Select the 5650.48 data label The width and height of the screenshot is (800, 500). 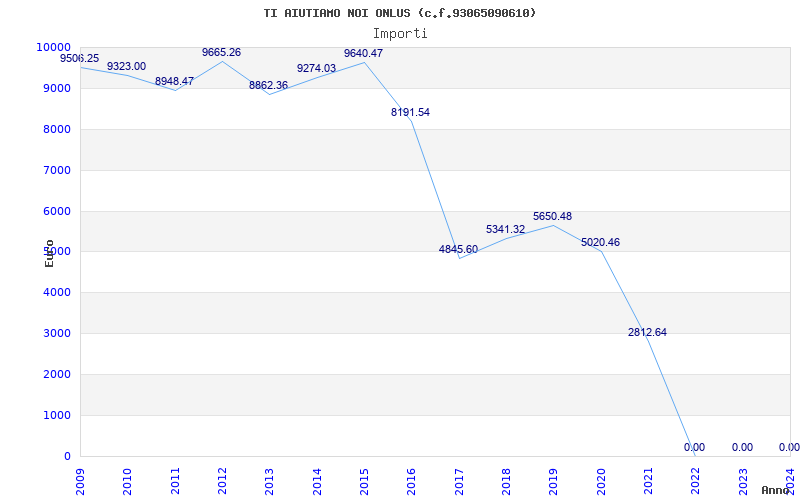tap(553, 216)
